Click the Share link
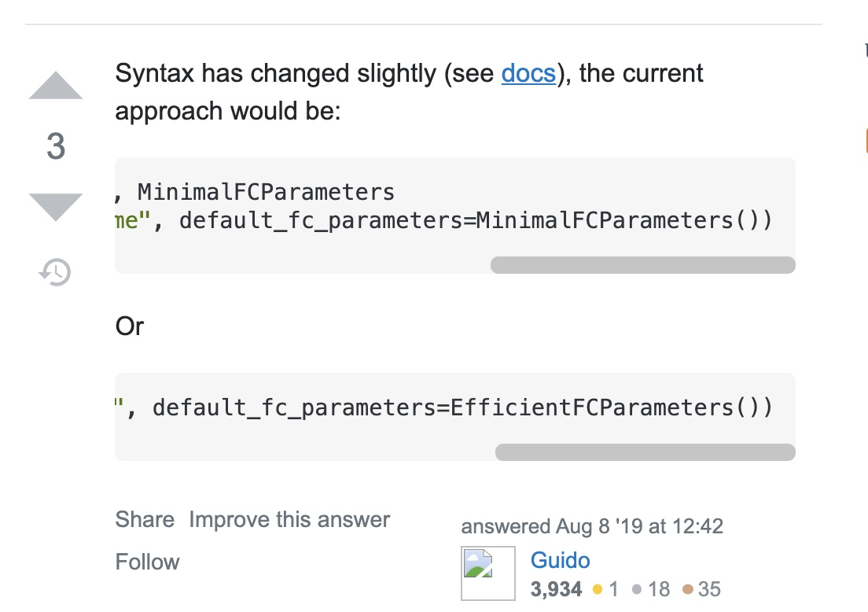The image size is (868, 612). click(x=145, y=519)
